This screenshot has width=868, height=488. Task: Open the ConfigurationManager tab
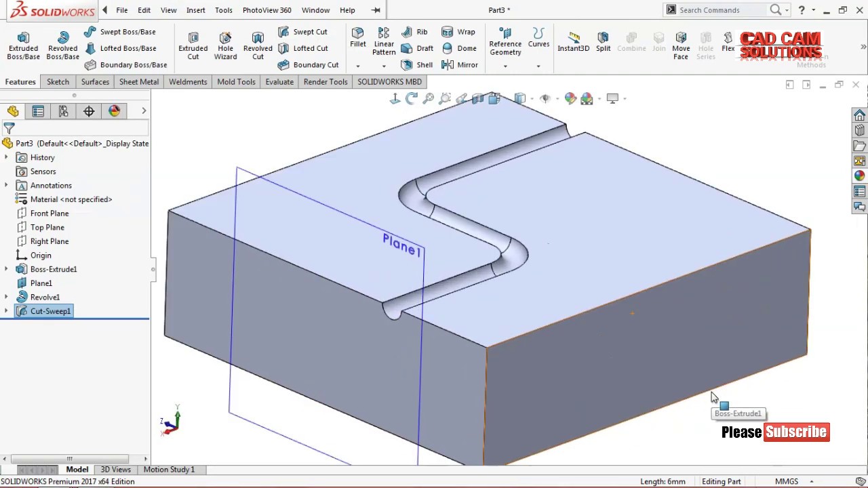(63, 111)
